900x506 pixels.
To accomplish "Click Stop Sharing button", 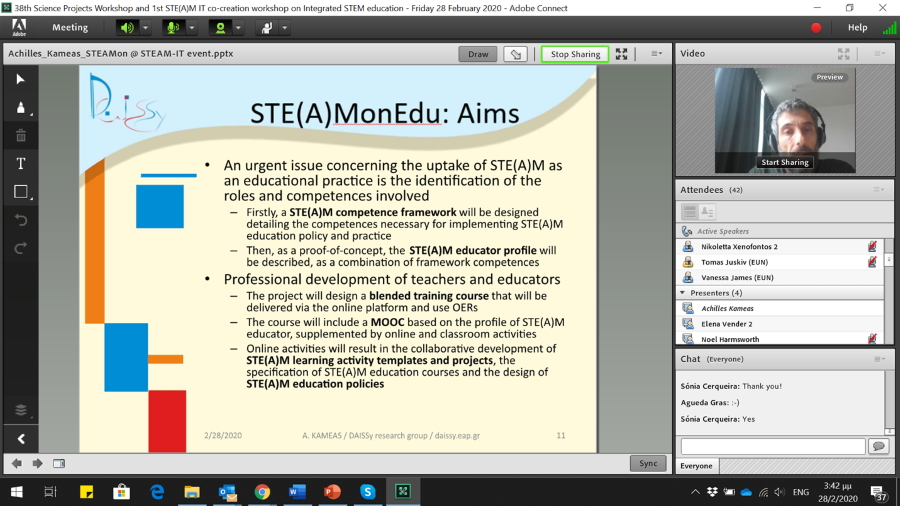I will (575, 54).
